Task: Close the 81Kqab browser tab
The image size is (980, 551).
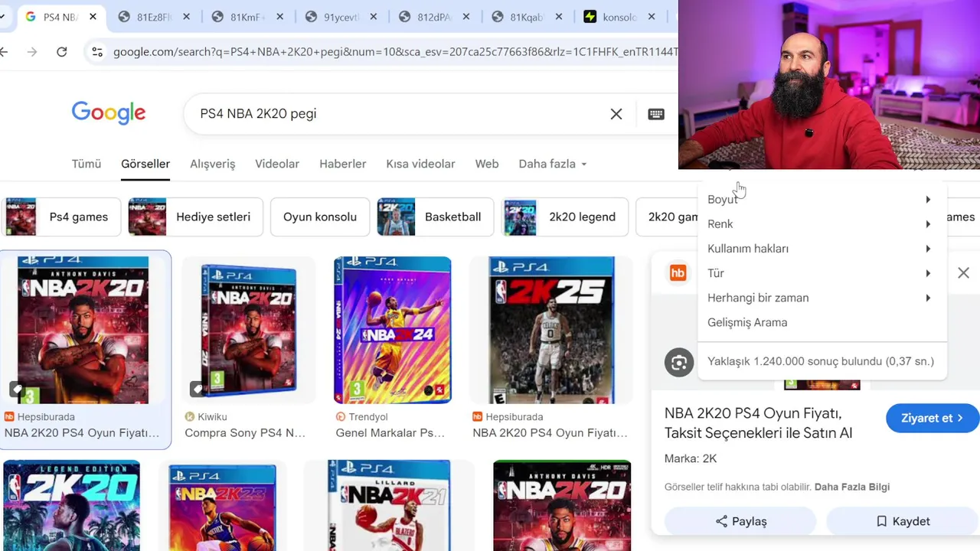Action: 560,17
